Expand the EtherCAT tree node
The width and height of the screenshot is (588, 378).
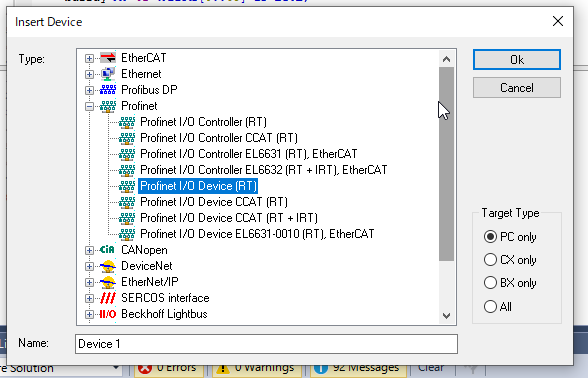tap(89, 58)
